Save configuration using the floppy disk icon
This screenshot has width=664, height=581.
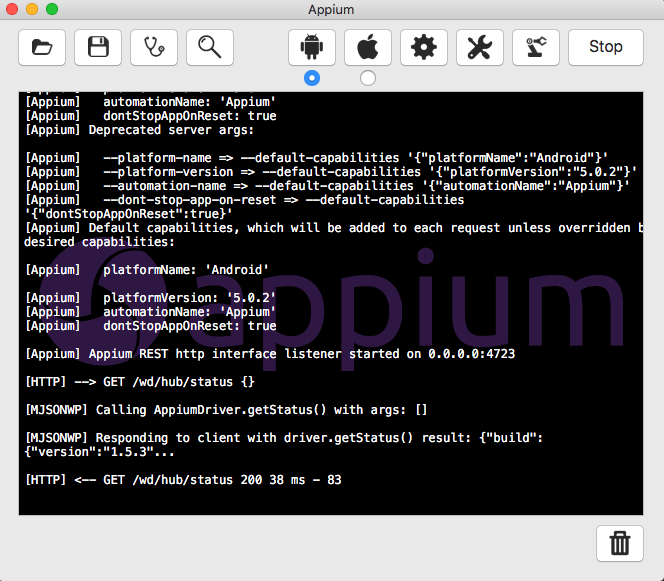[x=98, y=47]
